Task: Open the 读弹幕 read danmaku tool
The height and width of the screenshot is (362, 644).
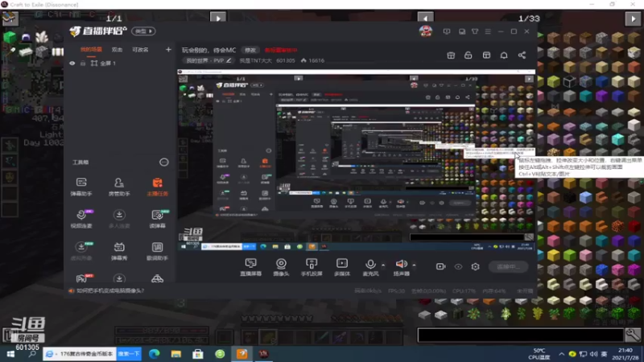Action: tap(157, 218)
